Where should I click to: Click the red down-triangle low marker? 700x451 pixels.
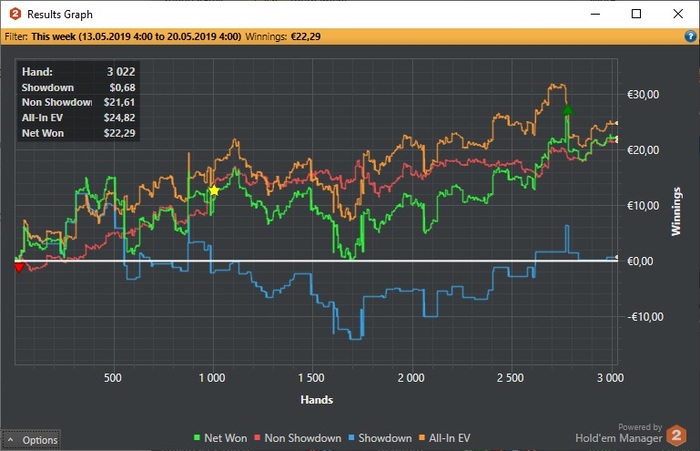[19, 267]
